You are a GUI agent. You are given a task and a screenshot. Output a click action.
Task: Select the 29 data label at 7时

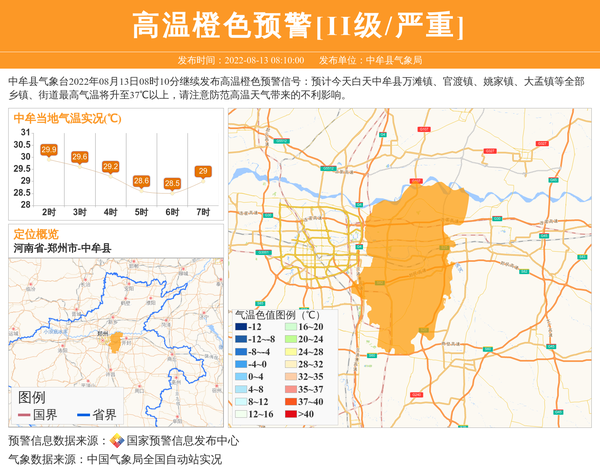(203, 171)
